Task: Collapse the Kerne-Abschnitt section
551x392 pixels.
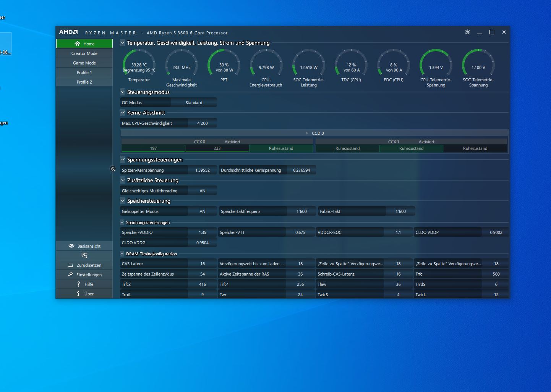Action: click(123, 113)
